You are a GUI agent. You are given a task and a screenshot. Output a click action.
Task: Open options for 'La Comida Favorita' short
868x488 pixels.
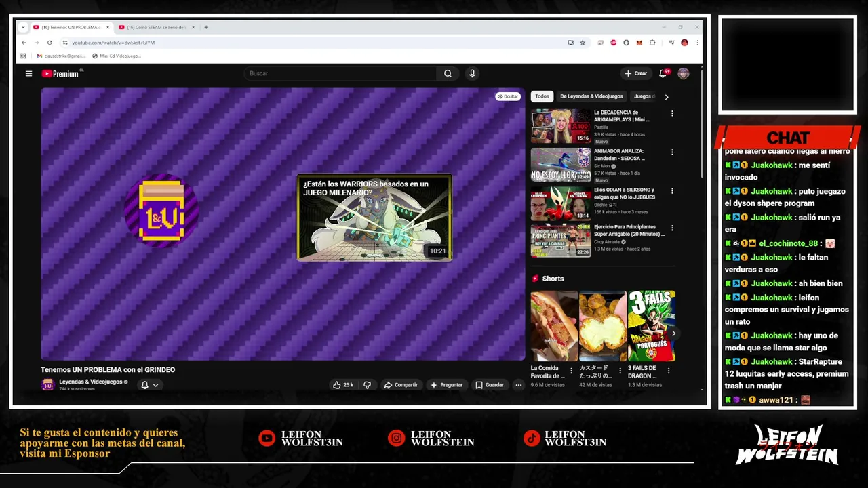(x=572, y=371)
